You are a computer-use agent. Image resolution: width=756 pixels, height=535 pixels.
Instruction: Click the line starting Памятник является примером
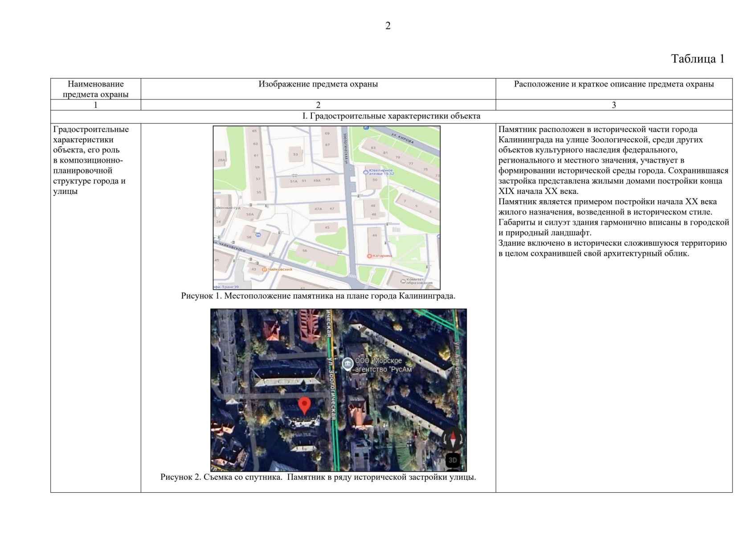click(608, 202)
